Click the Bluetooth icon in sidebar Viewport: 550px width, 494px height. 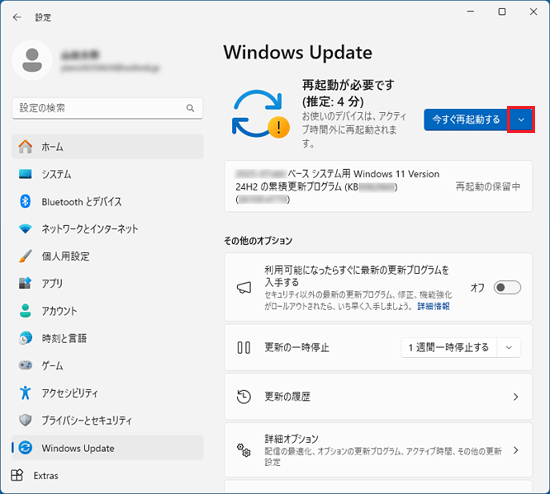pos(25,201)
